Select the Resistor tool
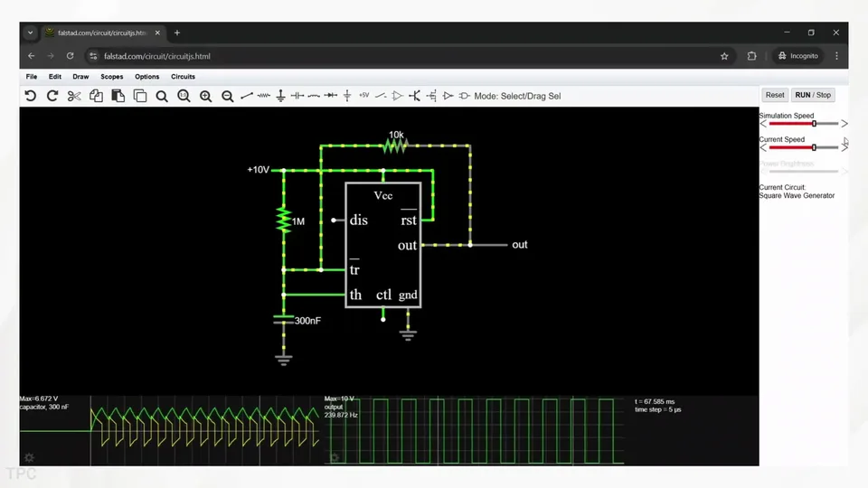Screen dimensions: 868x488 (263, 96)
